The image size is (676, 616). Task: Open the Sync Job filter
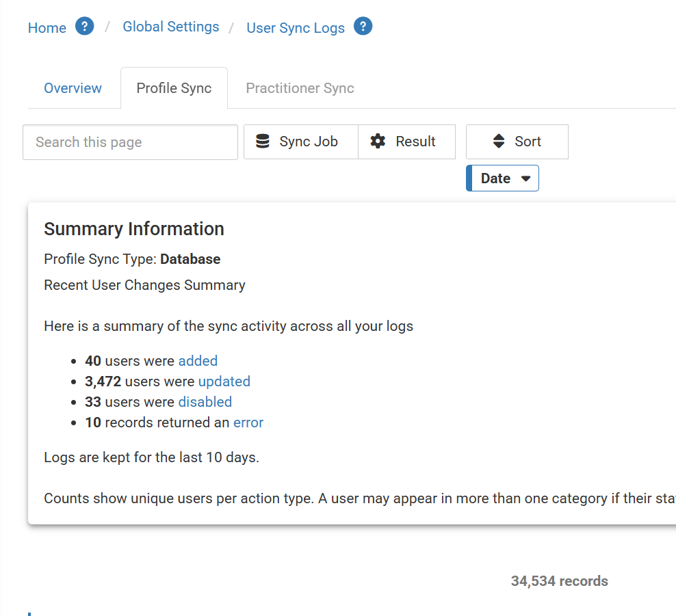[301, 142]
